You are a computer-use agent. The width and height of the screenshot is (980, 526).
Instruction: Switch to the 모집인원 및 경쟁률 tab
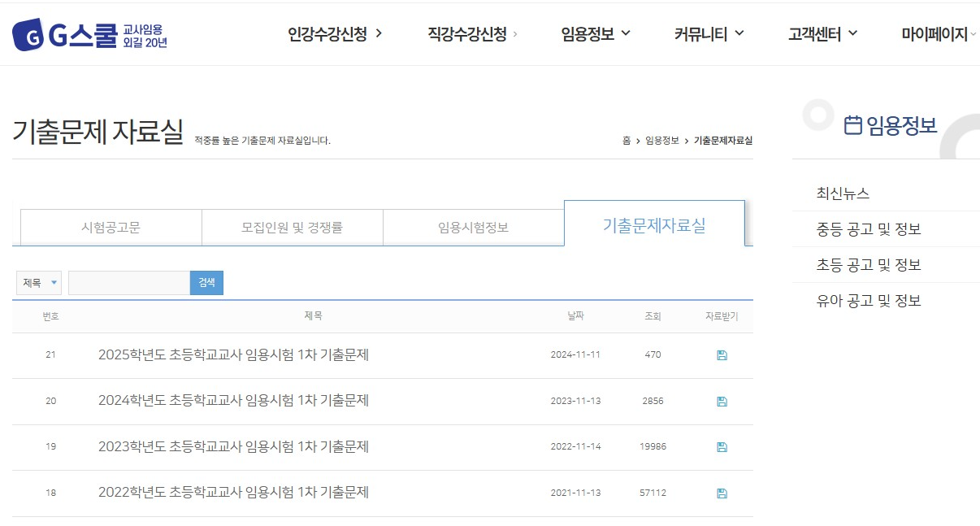(x=291, y=228)
